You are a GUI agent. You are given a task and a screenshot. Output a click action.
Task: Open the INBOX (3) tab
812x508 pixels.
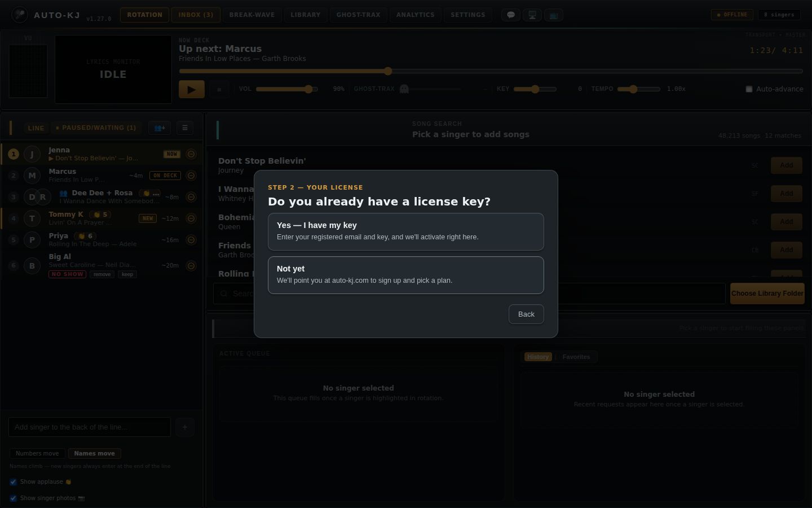196,15
